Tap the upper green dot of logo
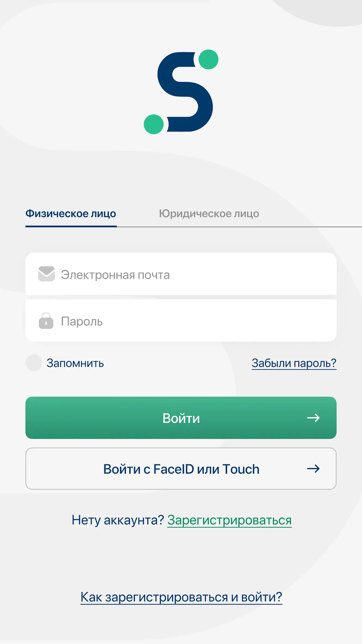The width and height of the screenshot is (362, 644). [209, 59]
